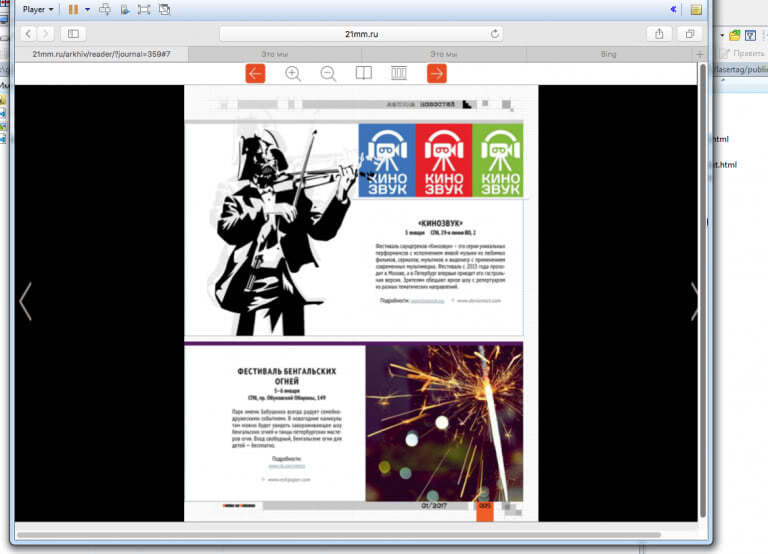Open the Player menu in VMware
The image size is (768, 554).
38,9
